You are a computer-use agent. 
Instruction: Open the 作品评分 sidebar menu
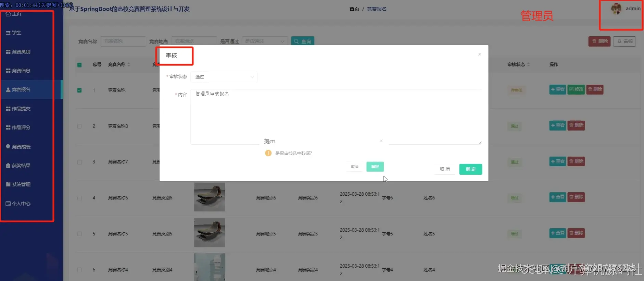pyautogui.click(x=18, y=127)
